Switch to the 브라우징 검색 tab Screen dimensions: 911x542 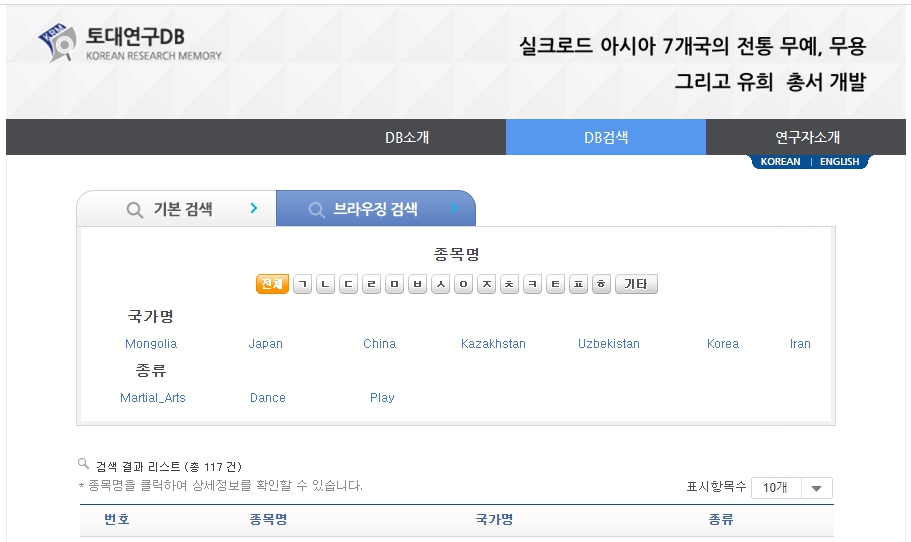375,209
